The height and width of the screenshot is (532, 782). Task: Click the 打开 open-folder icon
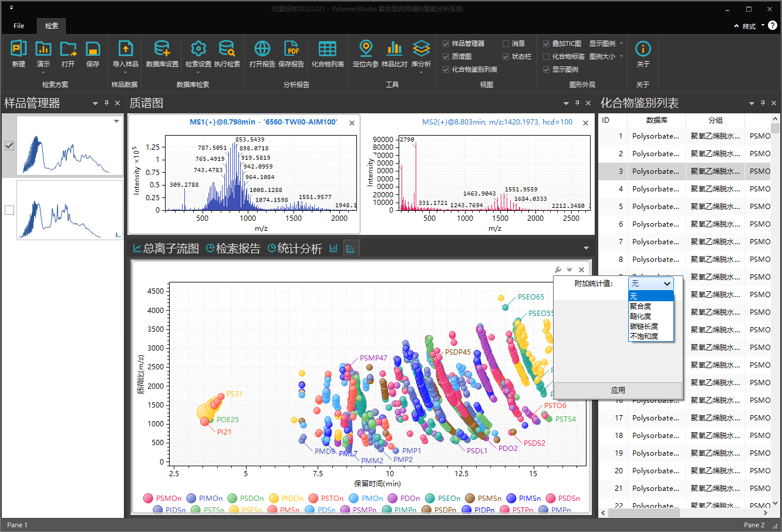[68, 49]
